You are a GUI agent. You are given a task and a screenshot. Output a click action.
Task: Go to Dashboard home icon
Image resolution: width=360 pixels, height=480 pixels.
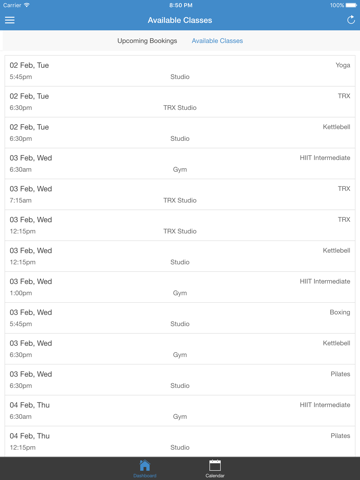[x=145, y=468]
